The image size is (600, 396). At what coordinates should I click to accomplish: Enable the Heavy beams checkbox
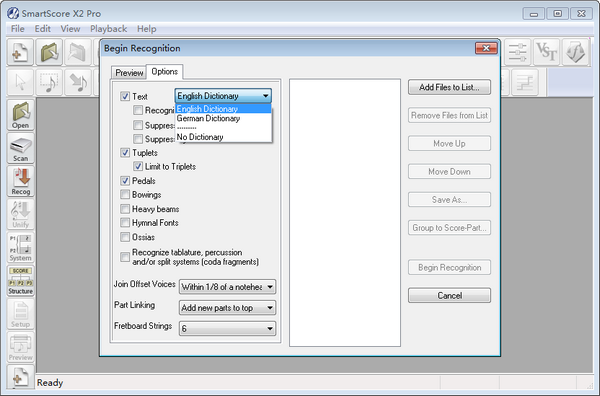[x=125, y=209]
